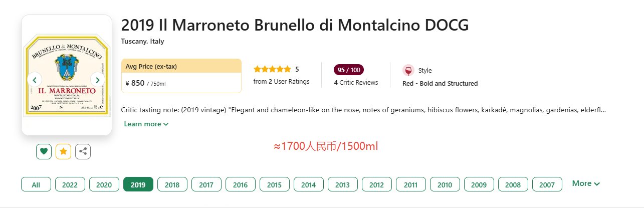
Task: Click the heart favorite icon
Action: pyautogui.click(x=44, y=151)
